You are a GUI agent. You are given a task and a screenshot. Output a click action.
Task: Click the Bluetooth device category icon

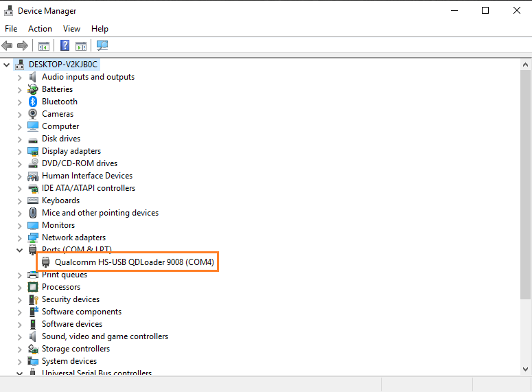[x=33, y=102]
